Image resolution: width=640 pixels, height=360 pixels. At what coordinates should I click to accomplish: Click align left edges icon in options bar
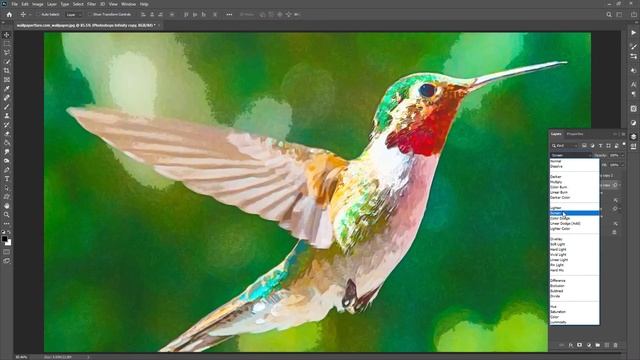(x=143, y=15)
